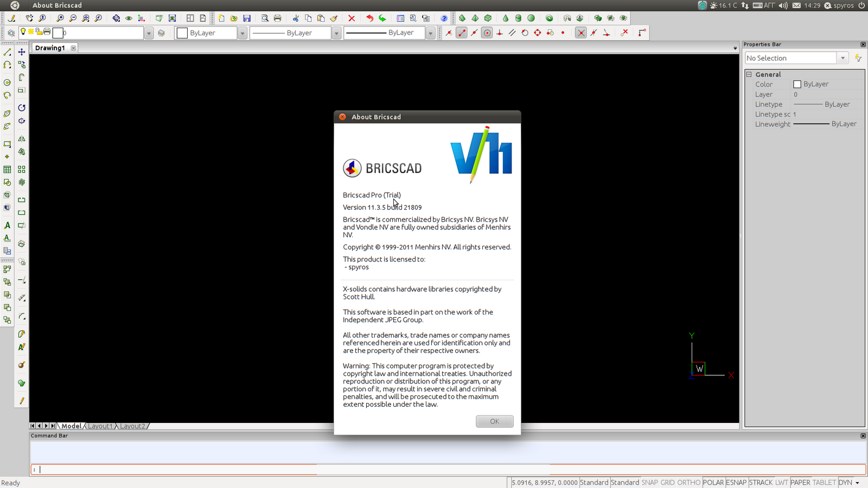Select the Rectangle draw tool
This screenshot has height=488, width=868.
[7, 144]
